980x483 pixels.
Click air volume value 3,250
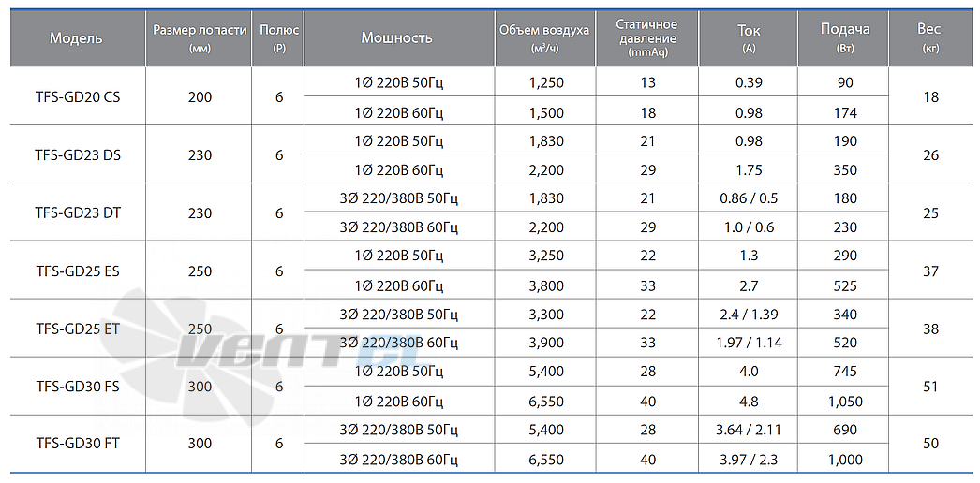(546, 256)
